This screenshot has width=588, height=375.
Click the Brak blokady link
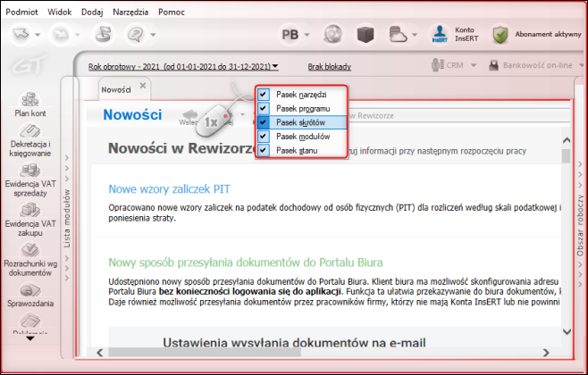329,67
